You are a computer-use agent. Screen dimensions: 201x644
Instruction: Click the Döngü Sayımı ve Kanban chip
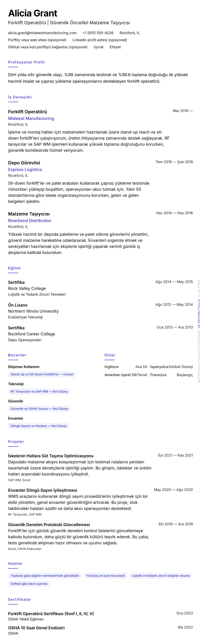39,426
